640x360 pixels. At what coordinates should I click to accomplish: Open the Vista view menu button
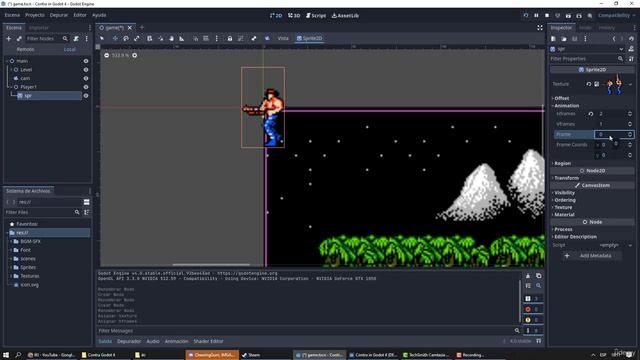pyautogui.click(x=283, y=38)
